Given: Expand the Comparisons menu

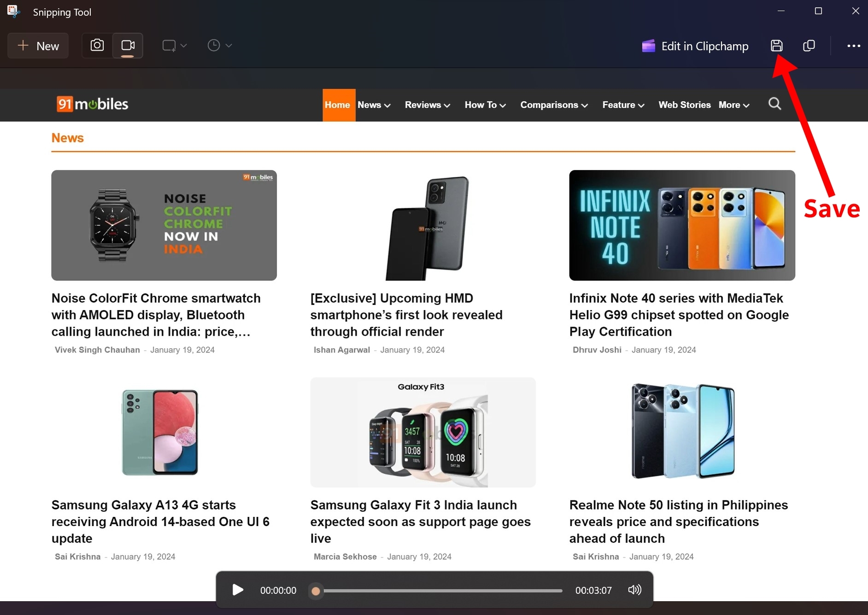Looking at the screenshot, I should click(554, 105).
